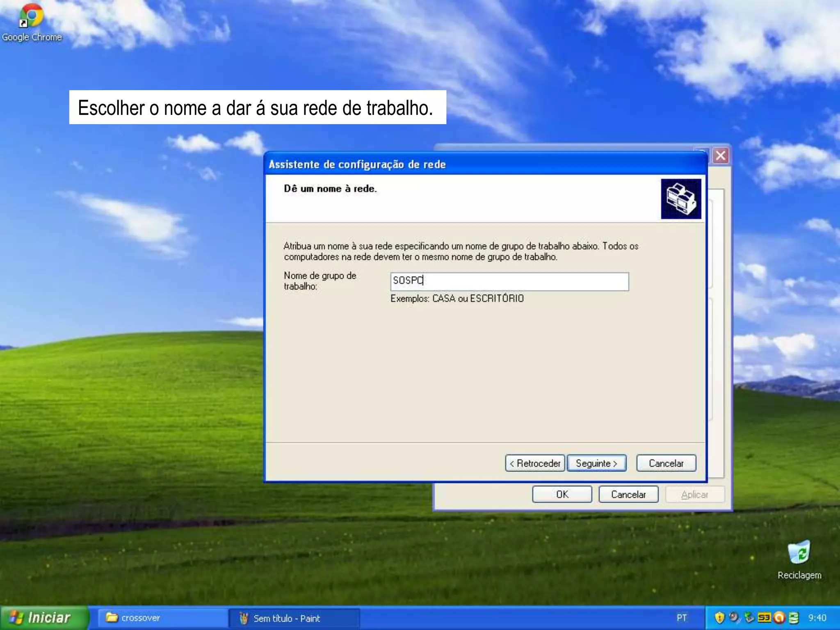Image resolution: width=840 pixels, height=630 pixels.
Task: Click the green stacked tray icon by the clock
Action: pyautogui.click(x=794, y=618)
